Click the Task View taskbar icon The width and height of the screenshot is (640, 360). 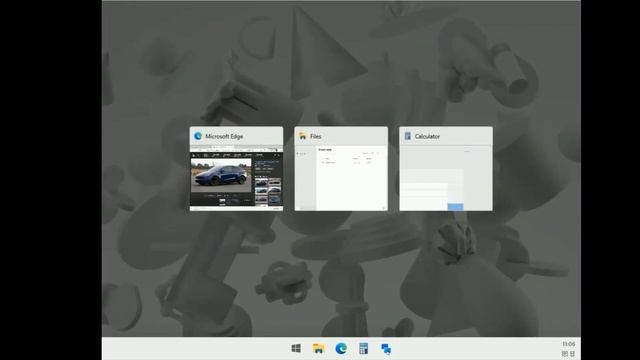(x=386, y=349)
